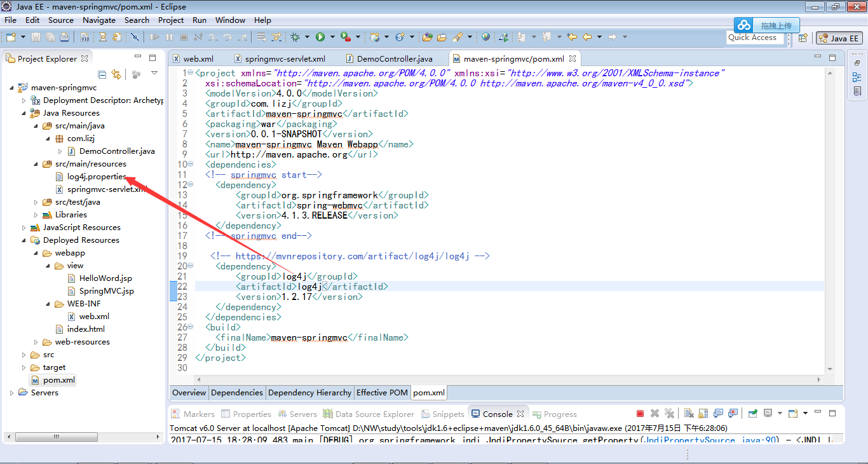Switch to the Overview tab of POM editor
This screenshot has height=464, width=868.
189,392
